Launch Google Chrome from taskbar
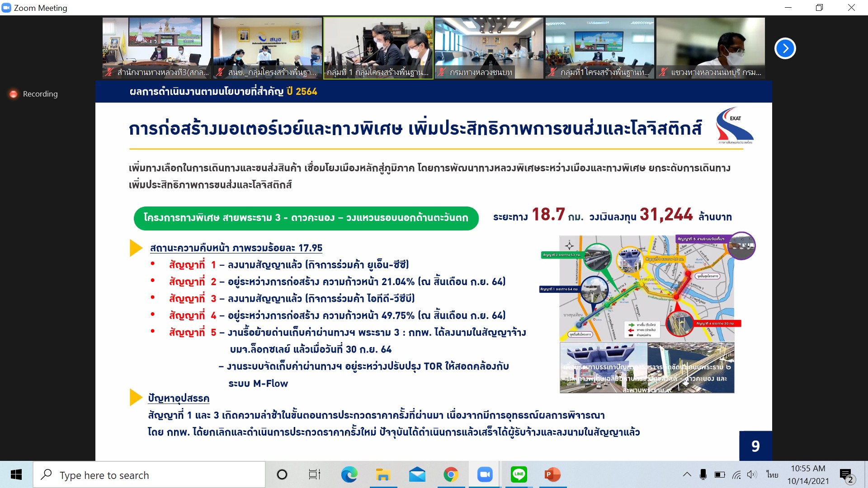 tap(451, 474)
